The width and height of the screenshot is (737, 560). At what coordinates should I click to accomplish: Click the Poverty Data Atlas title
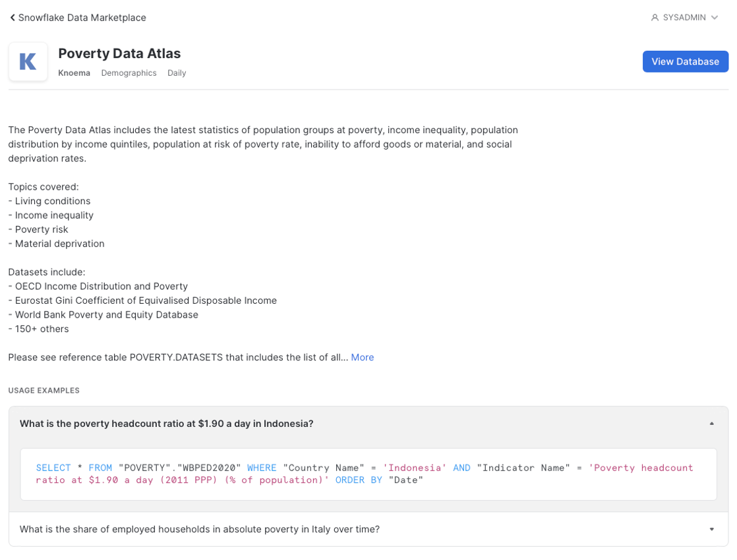tap(119, 53)
